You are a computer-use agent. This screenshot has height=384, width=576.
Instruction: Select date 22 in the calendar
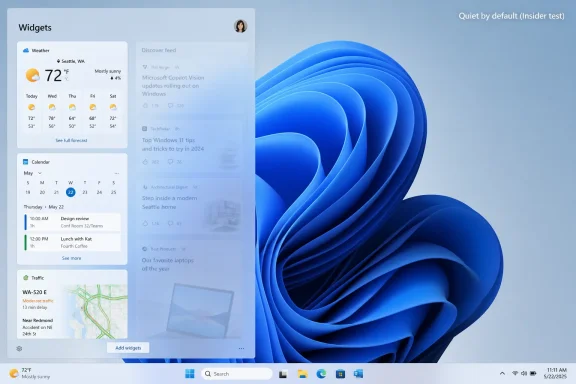tap(71, 192)
